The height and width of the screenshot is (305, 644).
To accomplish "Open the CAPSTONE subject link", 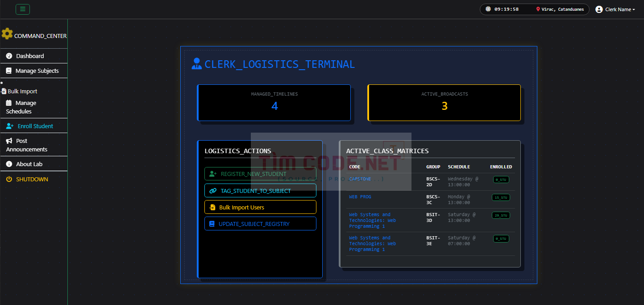I will point(360,179).
